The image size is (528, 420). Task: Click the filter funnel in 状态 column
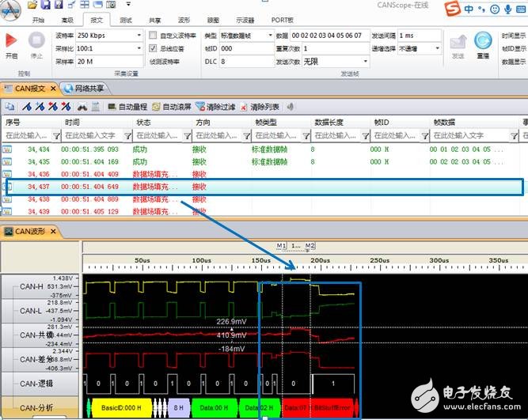click(x=188, y=135)
